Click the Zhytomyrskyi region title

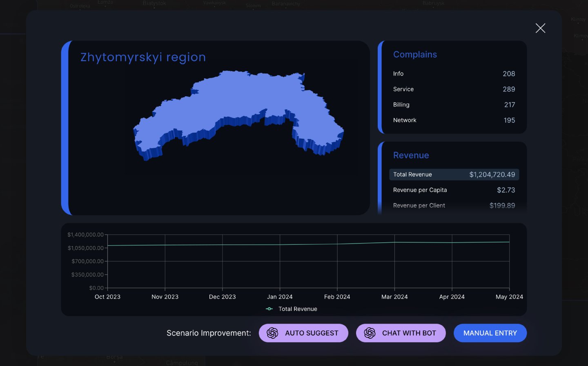click(143, 57)
